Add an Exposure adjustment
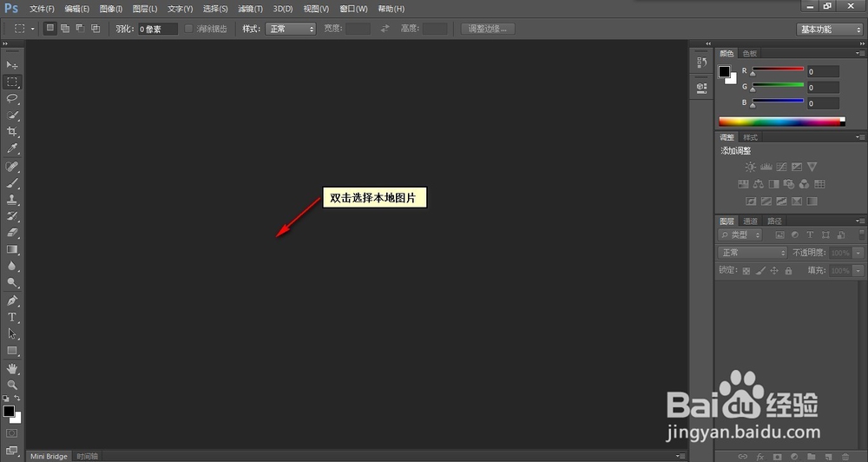The height and width of the screenshot is (462, 868). point(797,167)
